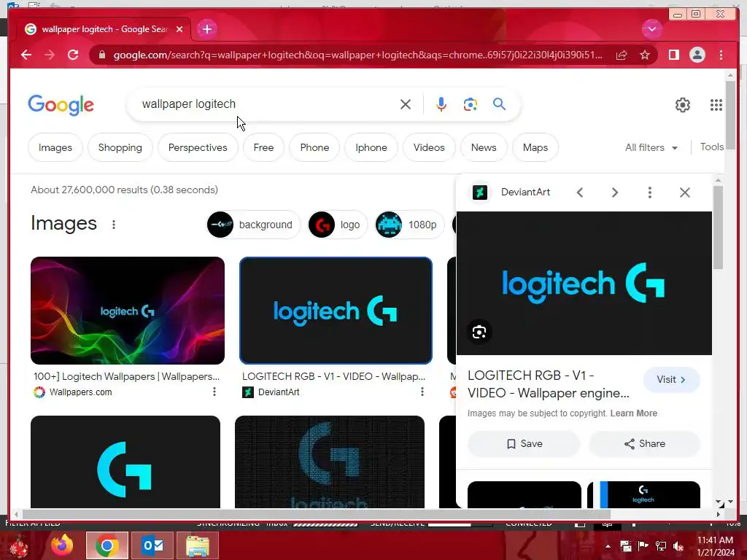Click the preview panel vertical scrollbar

point(718,227)
